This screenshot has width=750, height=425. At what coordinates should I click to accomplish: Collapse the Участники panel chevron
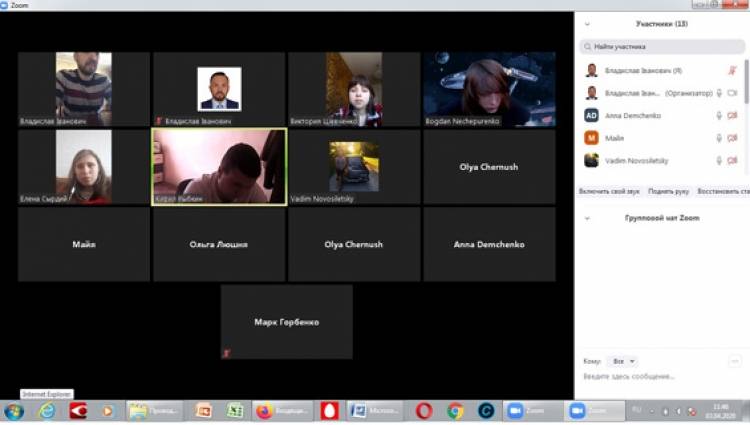(x=586, y=24)
